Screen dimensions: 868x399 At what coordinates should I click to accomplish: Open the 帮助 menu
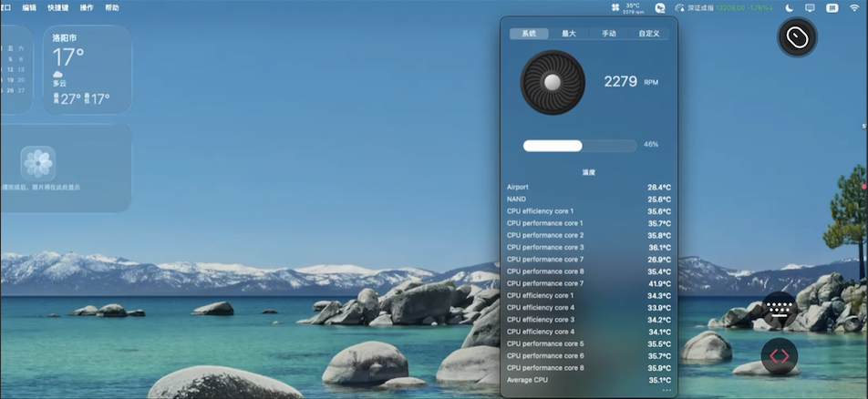(x=111, y=7)
